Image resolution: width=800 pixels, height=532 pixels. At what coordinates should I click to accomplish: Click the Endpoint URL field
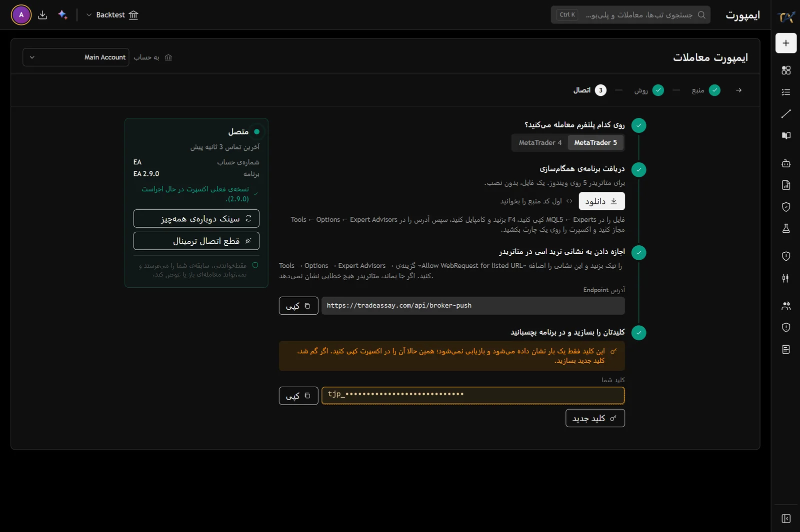(x=473, y=306)
